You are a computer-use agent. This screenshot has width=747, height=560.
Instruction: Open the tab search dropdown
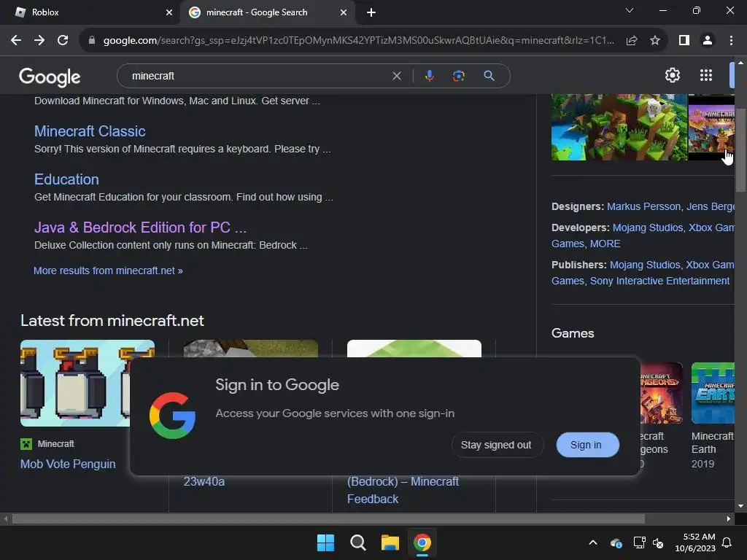[630, 10]
